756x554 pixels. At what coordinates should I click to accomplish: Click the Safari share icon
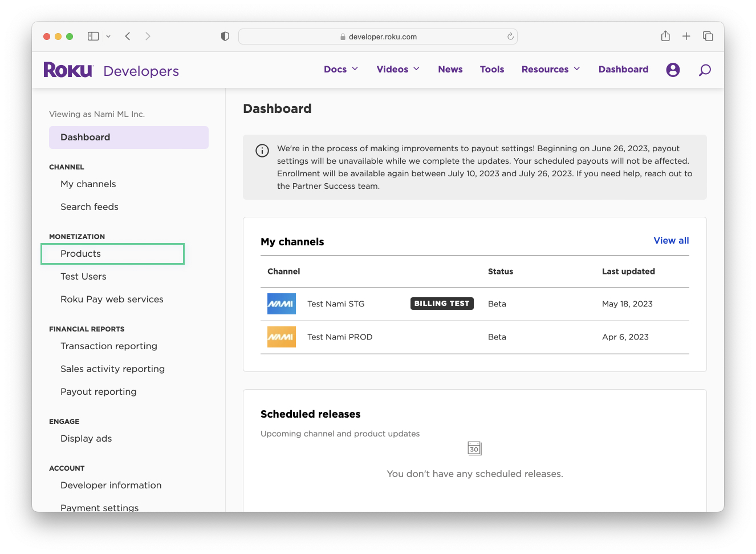coord(665,37)
